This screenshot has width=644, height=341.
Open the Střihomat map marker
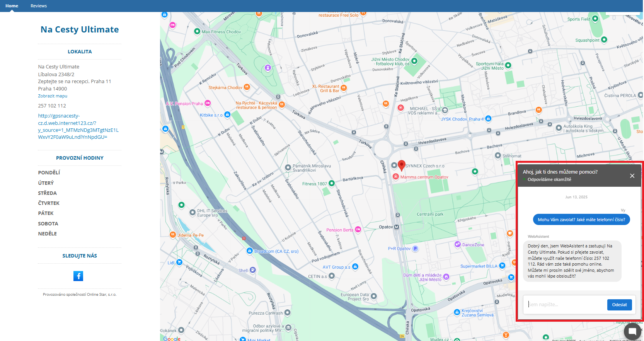498,155
